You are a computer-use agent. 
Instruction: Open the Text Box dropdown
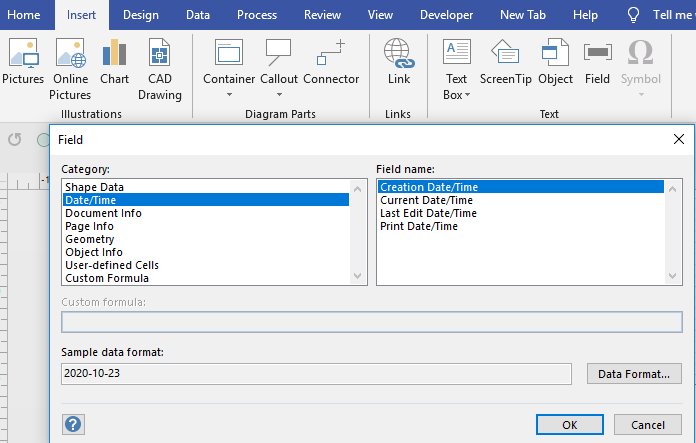[456, 87]
